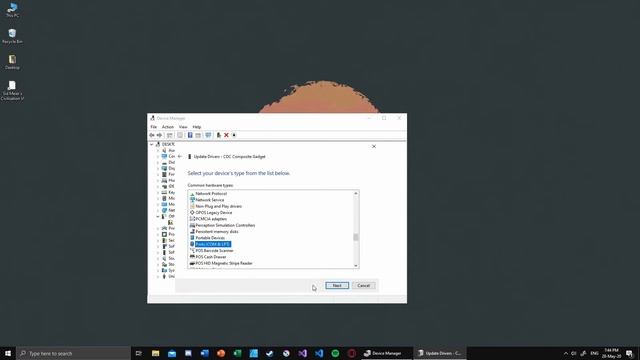Expand the 'Sto' (Storage controllers) tree node
The height and width of the screenshot is (360, 640).
coord(158,264)
